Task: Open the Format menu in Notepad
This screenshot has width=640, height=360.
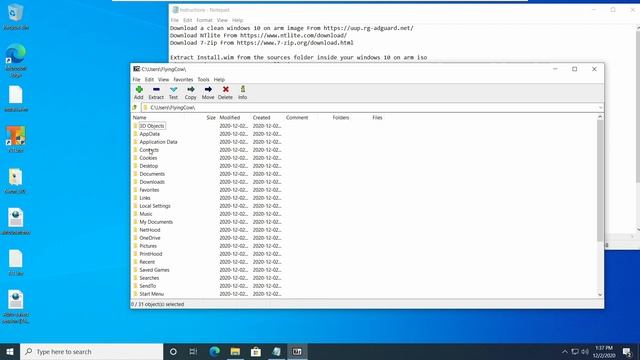Action: [x=204, y=20]
